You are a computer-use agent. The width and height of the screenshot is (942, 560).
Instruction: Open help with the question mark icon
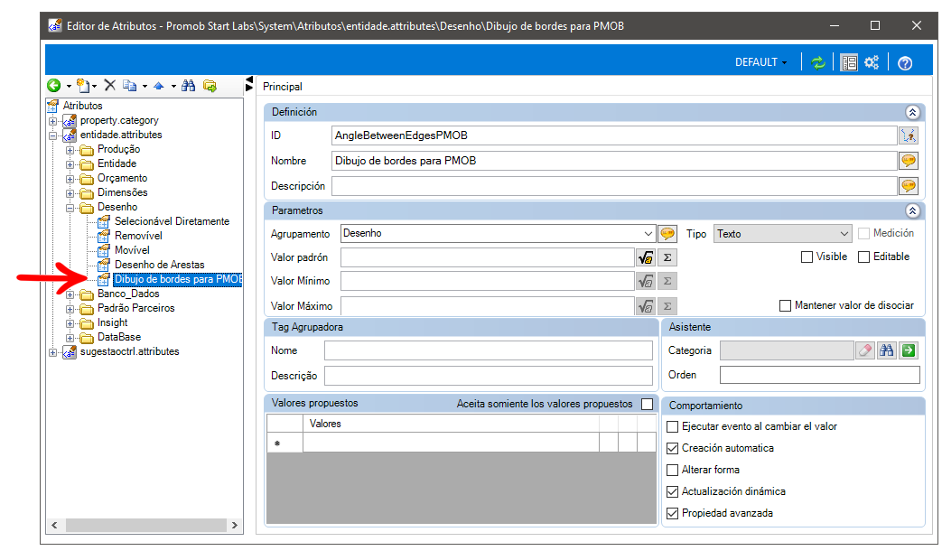click(x=905, y=63)
